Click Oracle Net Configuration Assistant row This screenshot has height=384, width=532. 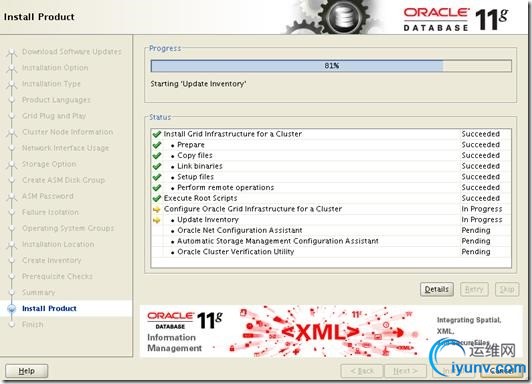tap(331, 230)
